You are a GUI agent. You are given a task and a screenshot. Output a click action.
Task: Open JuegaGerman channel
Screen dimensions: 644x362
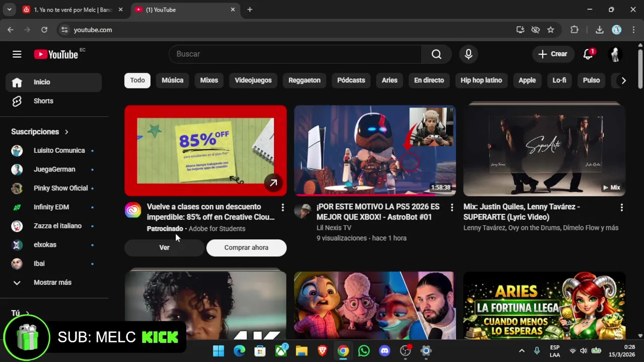pos(54,169)
